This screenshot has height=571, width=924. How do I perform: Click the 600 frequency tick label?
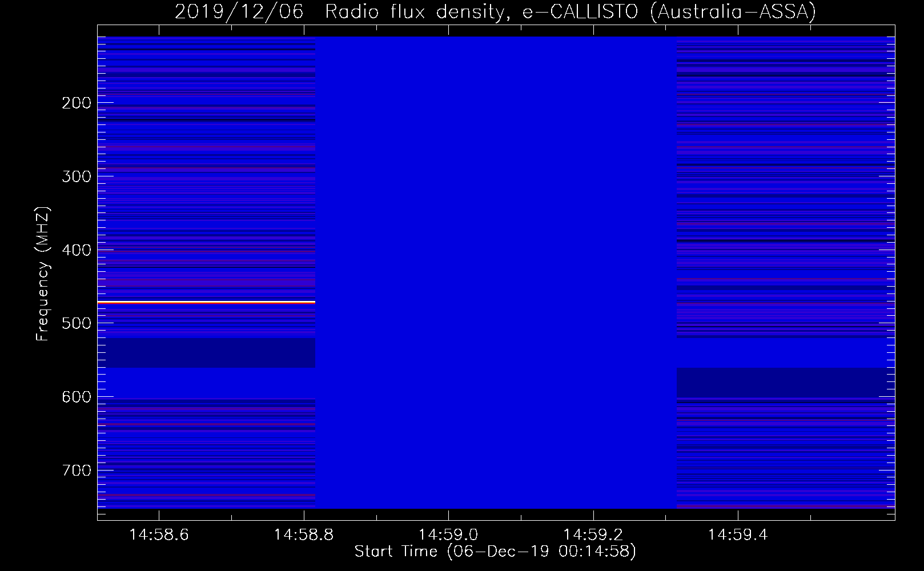pos(77,397)
